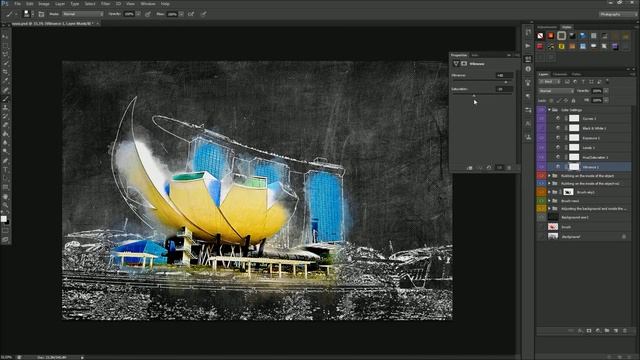Screen dimensions: 640x360
Task: Open the layer blend mode dropdown
Action: pyautogui.click(x=556, y=91)
